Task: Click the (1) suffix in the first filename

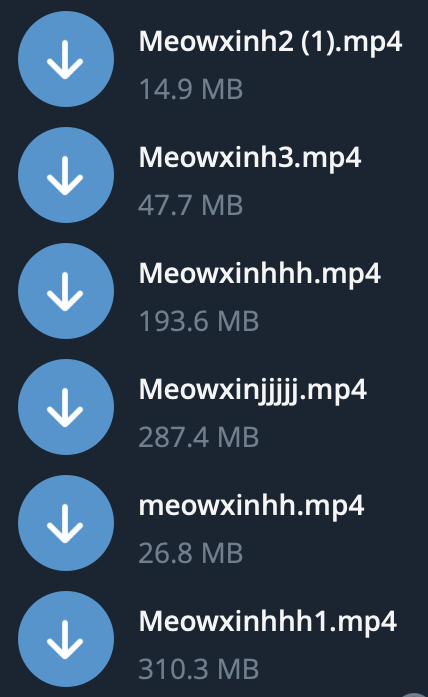Action: tap(317, 43)
